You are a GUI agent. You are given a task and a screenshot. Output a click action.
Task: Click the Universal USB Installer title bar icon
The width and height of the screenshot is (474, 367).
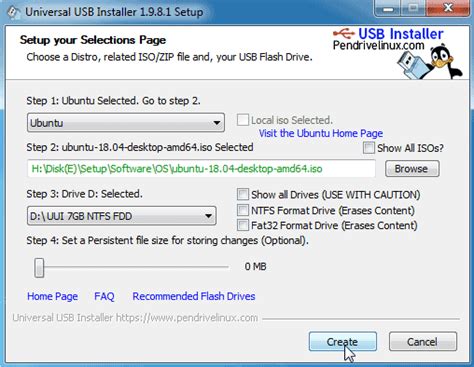click(13, 12)
